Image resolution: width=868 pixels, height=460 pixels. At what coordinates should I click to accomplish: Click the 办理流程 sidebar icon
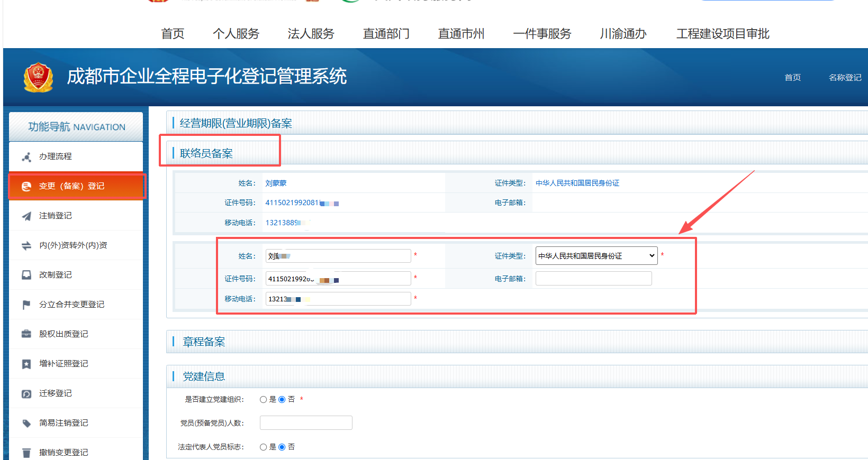pos(26,157)
